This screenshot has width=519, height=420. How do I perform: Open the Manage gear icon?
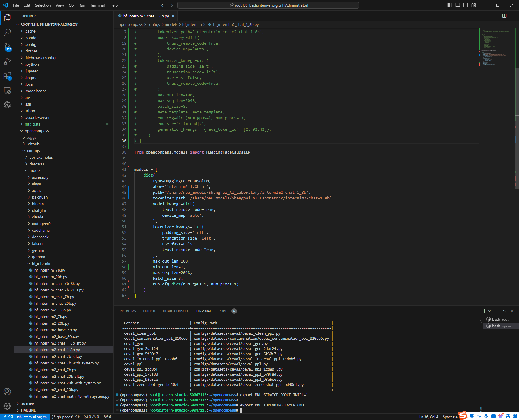tap(7, 406)
